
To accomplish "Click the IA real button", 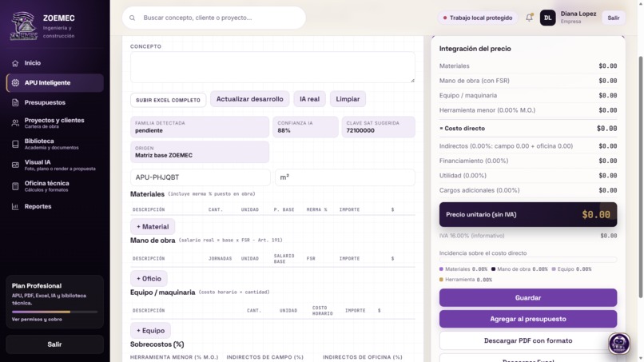I will click(x=309, y=99).
